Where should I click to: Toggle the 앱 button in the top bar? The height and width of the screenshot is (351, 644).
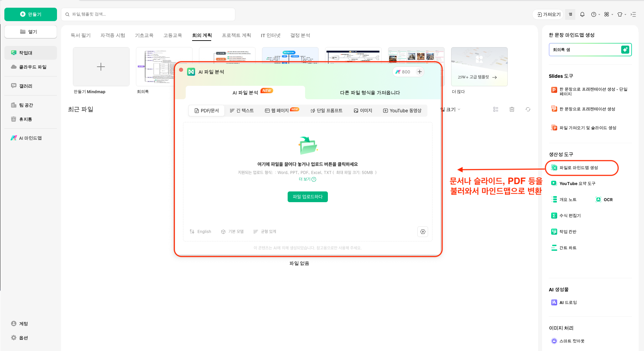click(x=570, y=14)
